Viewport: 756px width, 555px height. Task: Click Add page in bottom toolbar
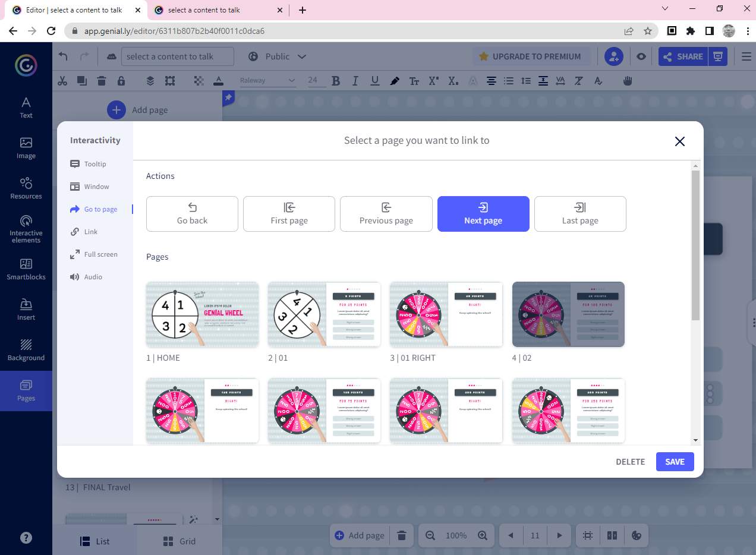360,535
